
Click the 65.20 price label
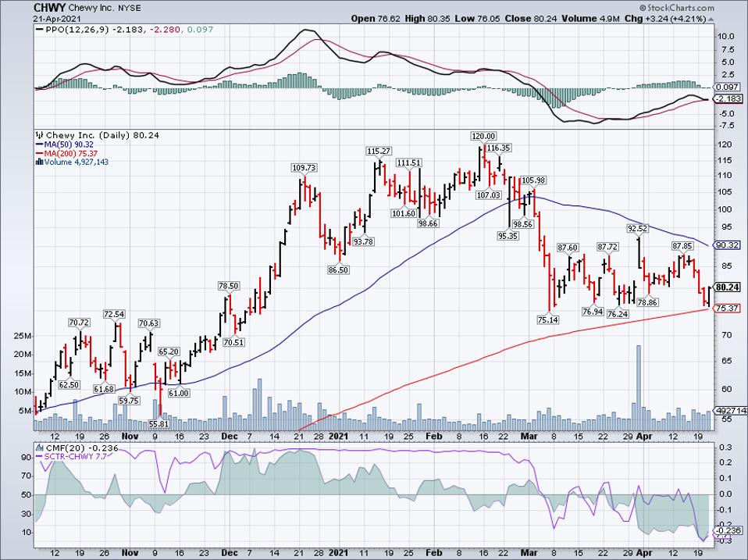click(x=169, y=351)
